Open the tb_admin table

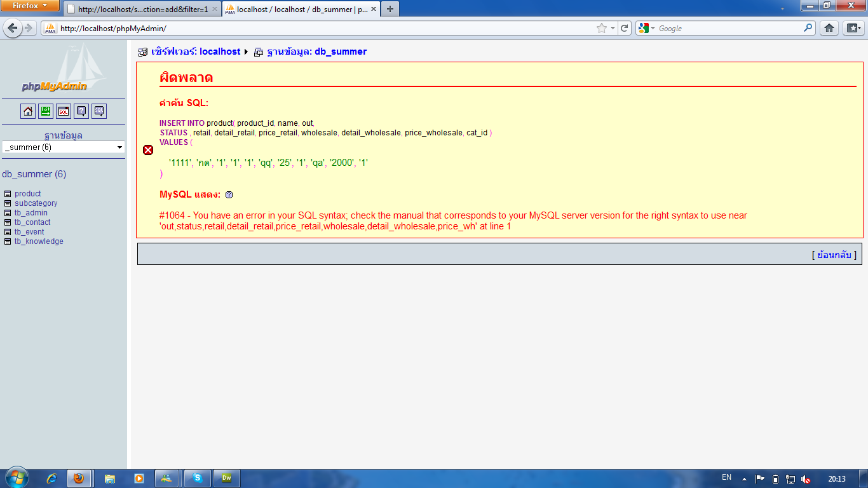pos(31,213)
